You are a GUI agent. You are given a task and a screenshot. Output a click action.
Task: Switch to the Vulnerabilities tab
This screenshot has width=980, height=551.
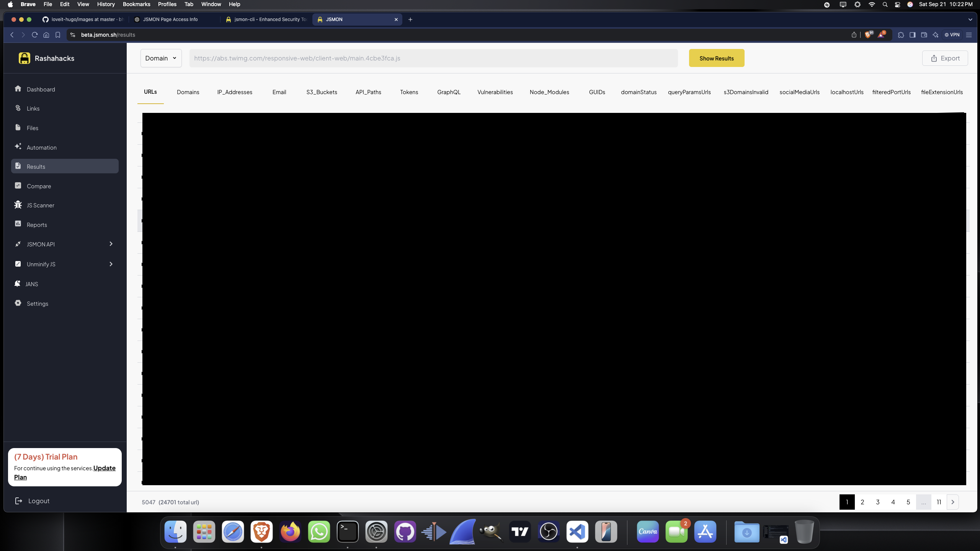(495, 92)
